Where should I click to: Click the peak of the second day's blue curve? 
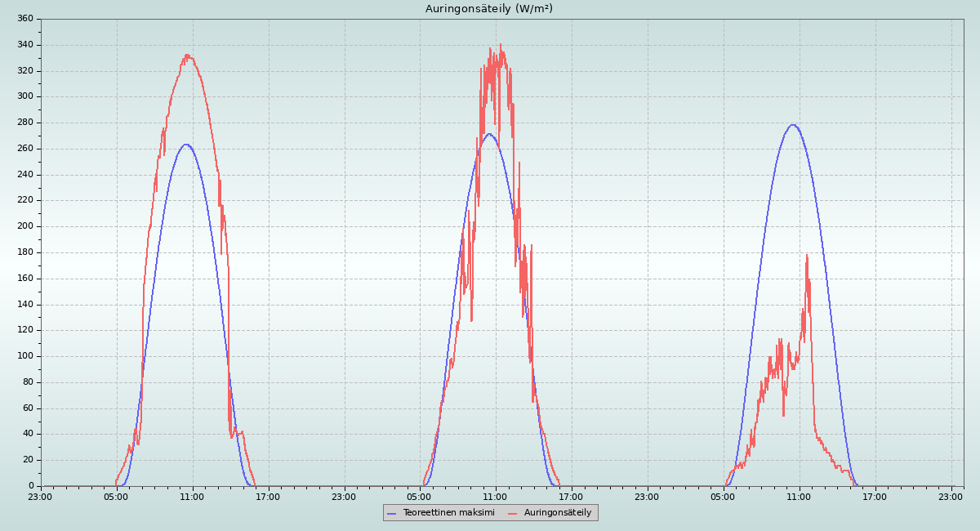click(x=488, y=134)
